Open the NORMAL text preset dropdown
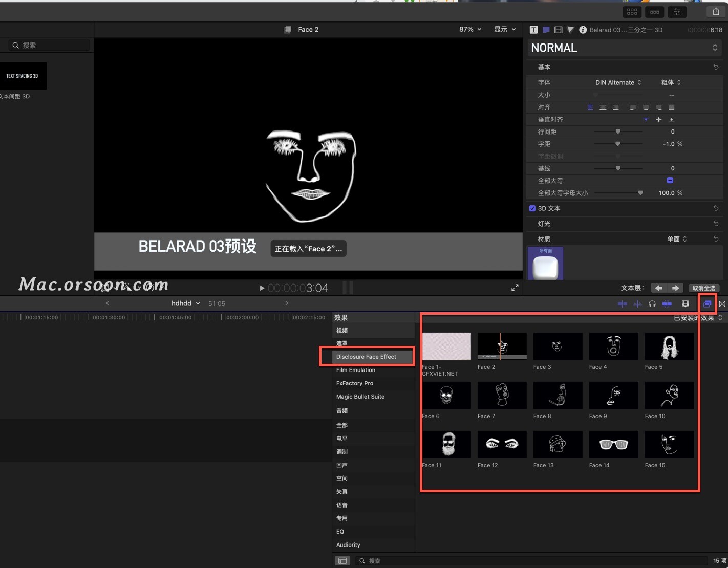Viewport: 728px width, 568px height. (625, 48)
